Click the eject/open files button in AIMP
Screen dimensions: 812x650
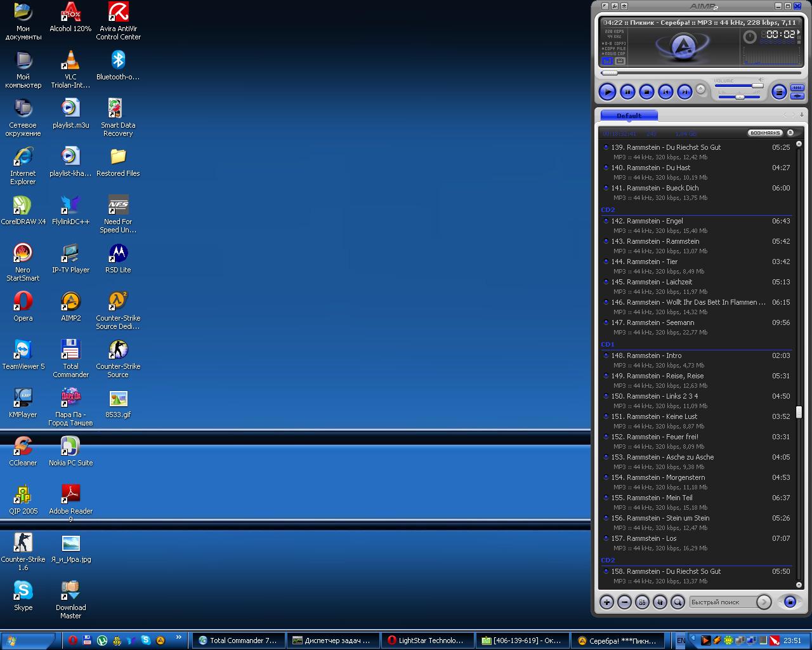701,90
